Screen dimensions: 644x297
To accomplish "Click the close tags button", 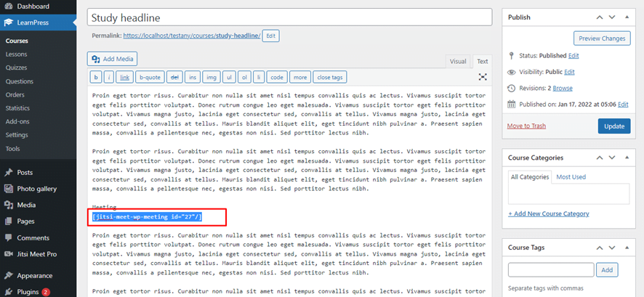I will [330, 77].
